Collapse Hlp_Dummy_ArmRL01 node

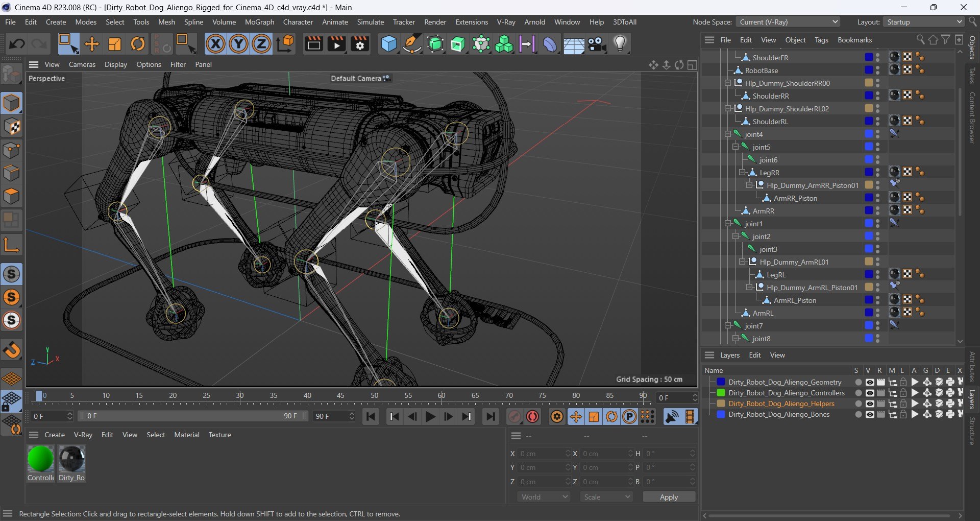click(x=743, y=262)
